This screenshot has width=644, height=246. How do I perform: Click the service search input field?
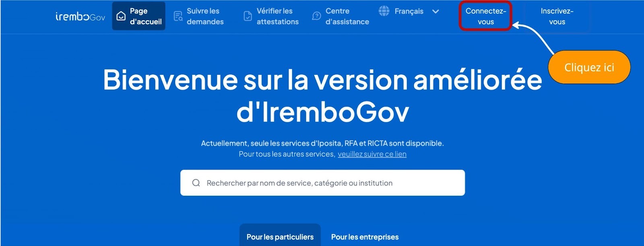coord(322,183)
